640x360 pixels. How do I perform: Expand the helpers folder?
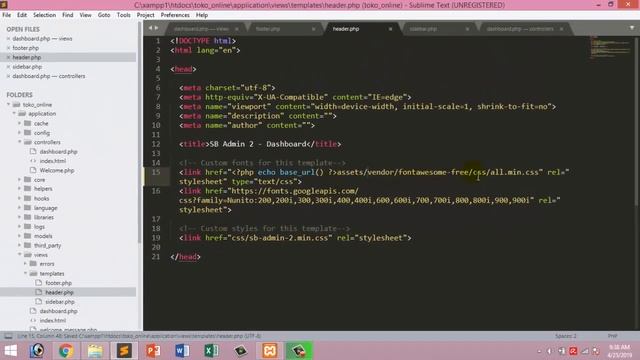point(20,189)
